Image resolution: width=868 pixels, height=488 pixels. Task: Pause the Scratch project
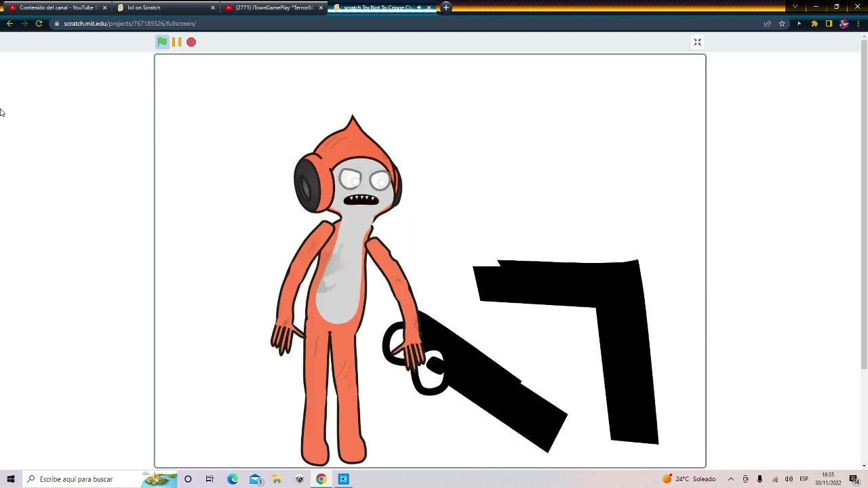176,42
